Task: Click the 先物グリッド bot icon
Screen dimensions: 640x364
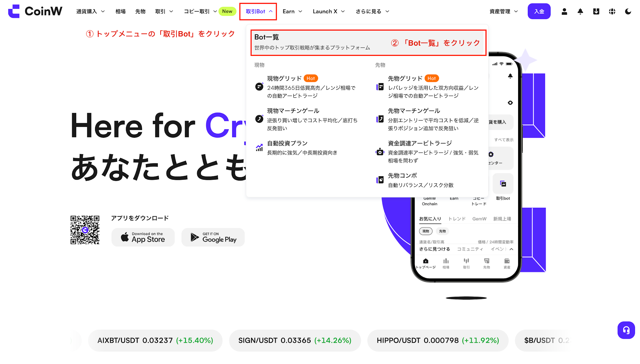Action: tap(380, 87)
